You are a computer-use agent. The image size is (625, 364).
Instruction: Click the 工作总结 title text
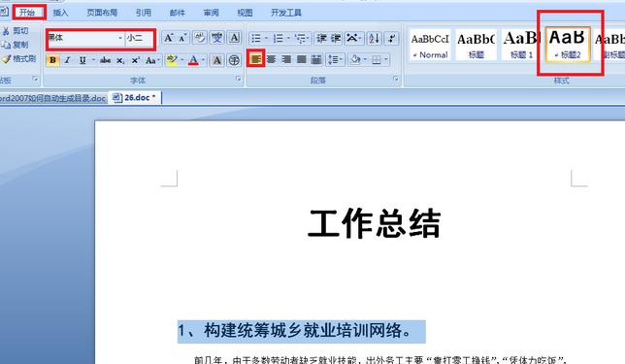[375, 223]
